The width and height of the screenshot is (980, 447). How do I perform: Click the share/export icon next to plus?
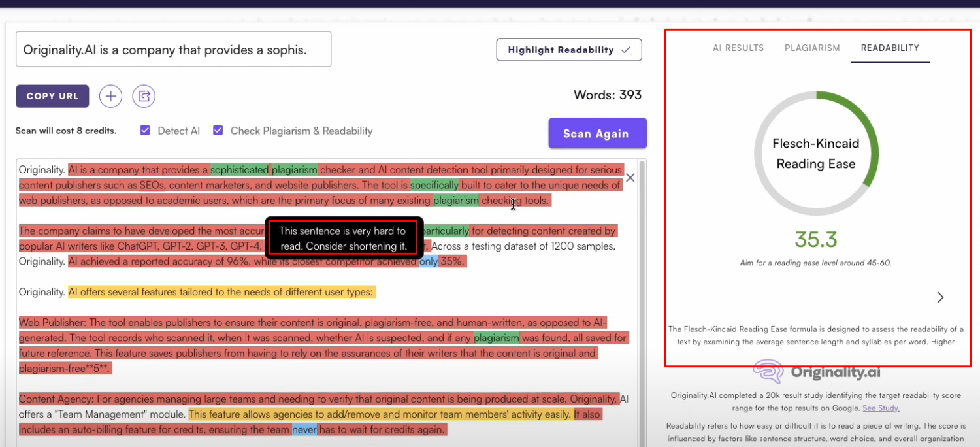[144, 97]
